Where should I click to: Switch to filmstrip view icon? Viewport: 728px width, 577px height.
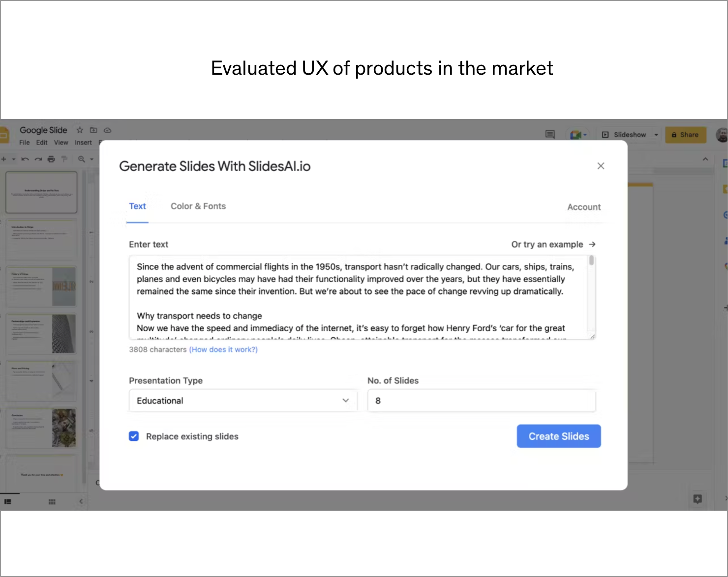point(8,502)
